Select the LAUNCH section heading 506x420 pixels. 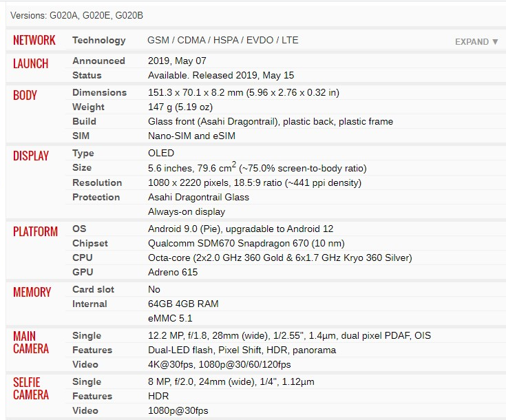[x=31, y=63]
